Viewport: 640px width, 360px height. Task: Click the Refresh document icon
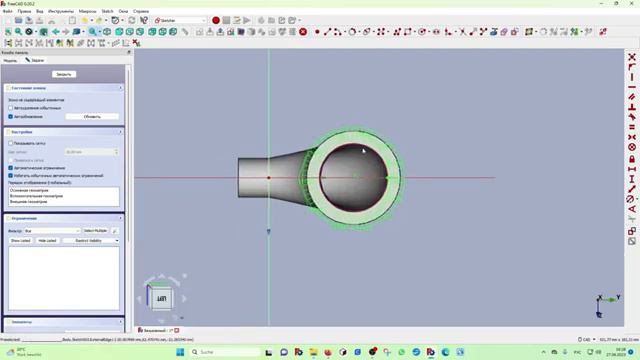coord(132,20)
